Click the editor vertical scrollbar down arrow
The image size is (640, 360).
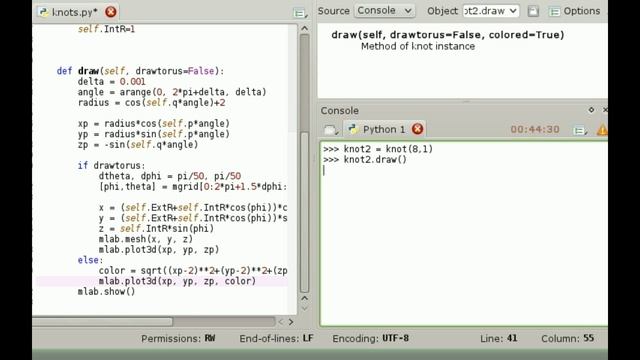pyautogui.click(x=304, y=308)
